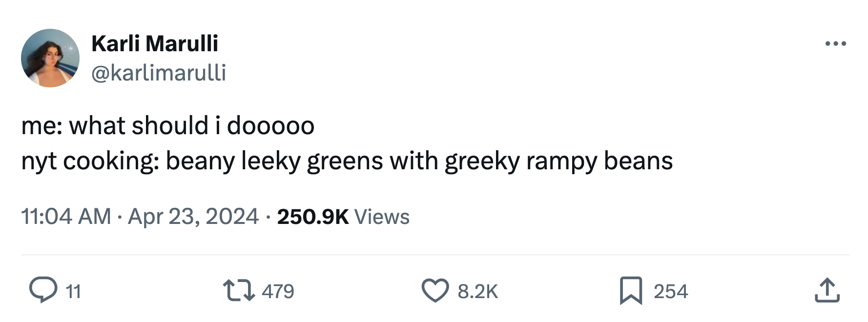Click the 250.9K view count number

[x=313, y=217]
